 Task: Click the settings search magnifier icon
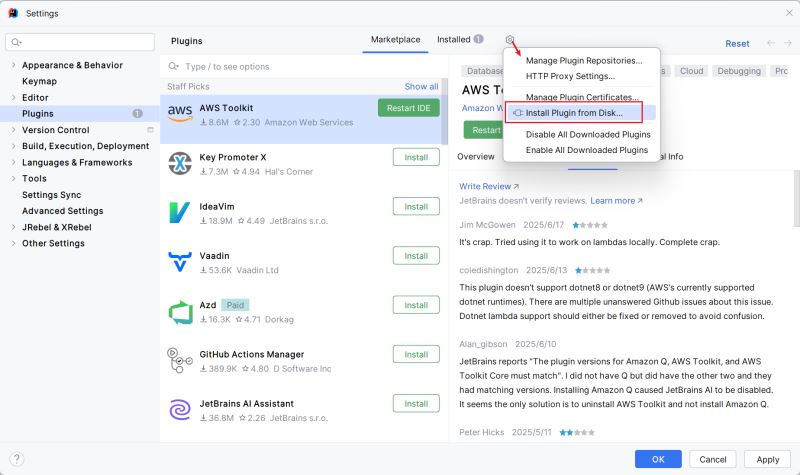[16, 42]
